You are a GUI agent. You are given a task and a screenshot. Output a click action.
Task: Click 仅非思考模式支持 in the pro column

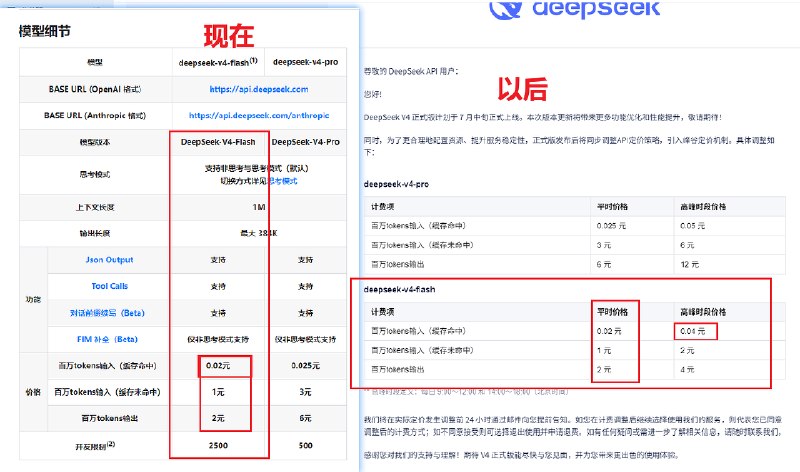tap(306, 339)
